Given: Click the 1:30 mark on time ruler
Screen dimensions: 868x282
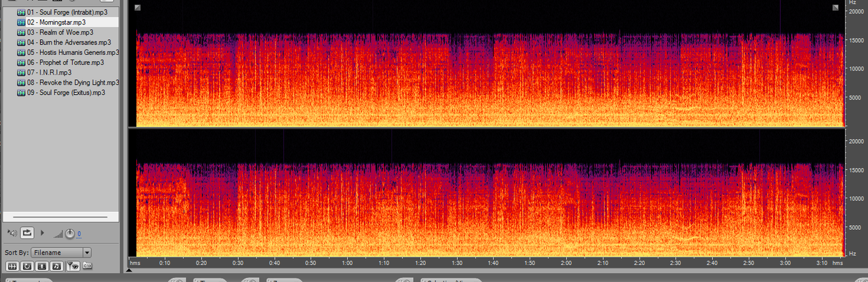Looking at the screenshot, I should pyautogui.click(x=457, y=263).
